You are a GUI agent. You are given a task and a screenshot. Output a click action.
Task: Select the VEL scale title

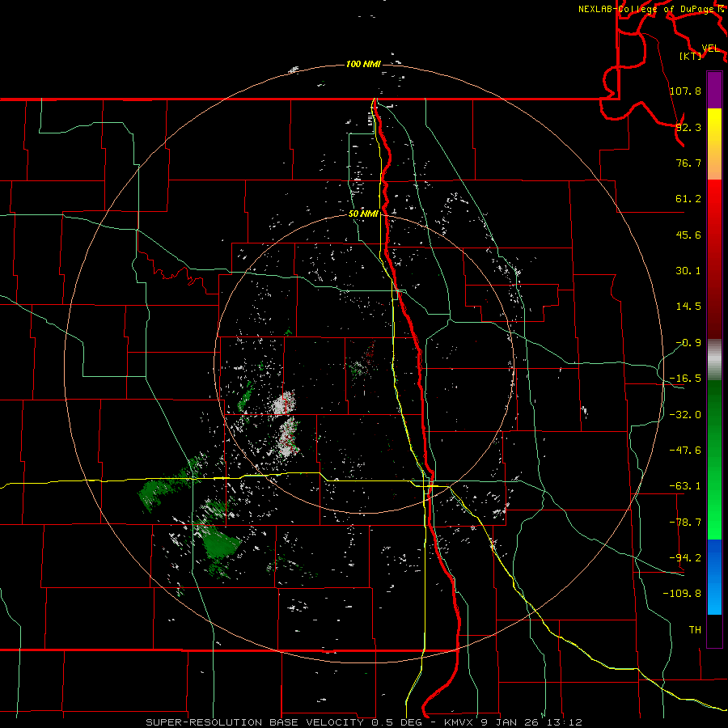pos(710,49)
